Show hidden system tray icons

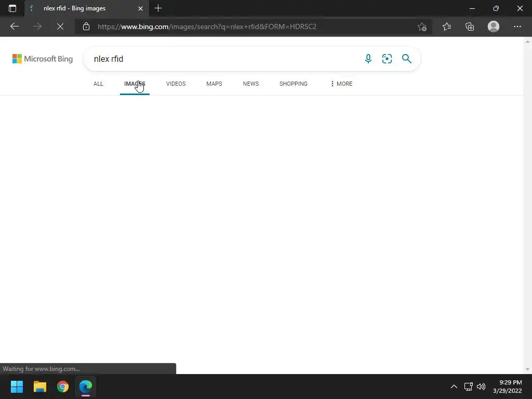pos(454,387)
